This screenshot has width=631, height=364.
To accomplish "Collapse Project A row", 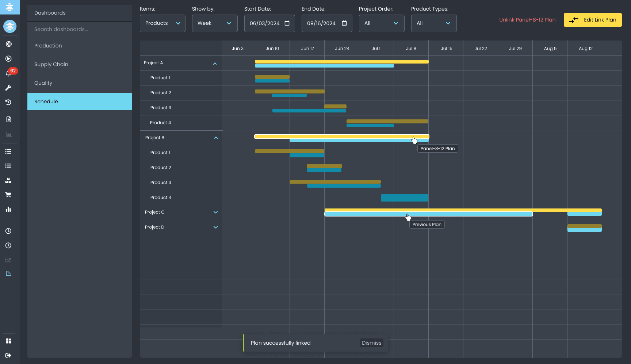I will coord(215,63).
